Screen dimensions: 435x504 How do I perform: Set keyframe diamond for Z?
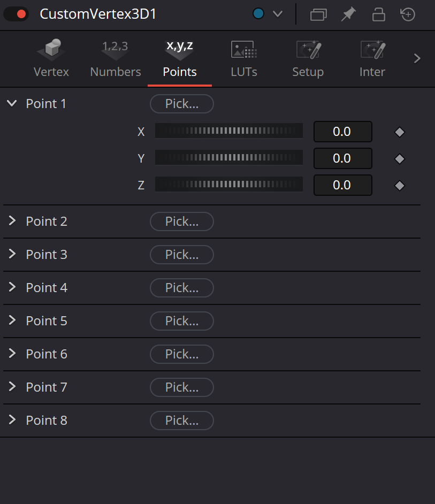400,186
